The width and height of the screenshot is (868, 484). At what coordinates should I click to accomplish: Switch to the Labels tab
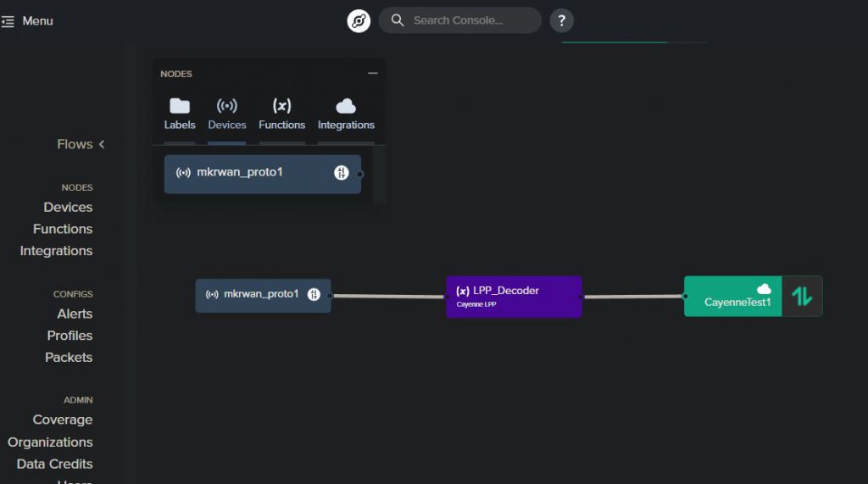180,114
